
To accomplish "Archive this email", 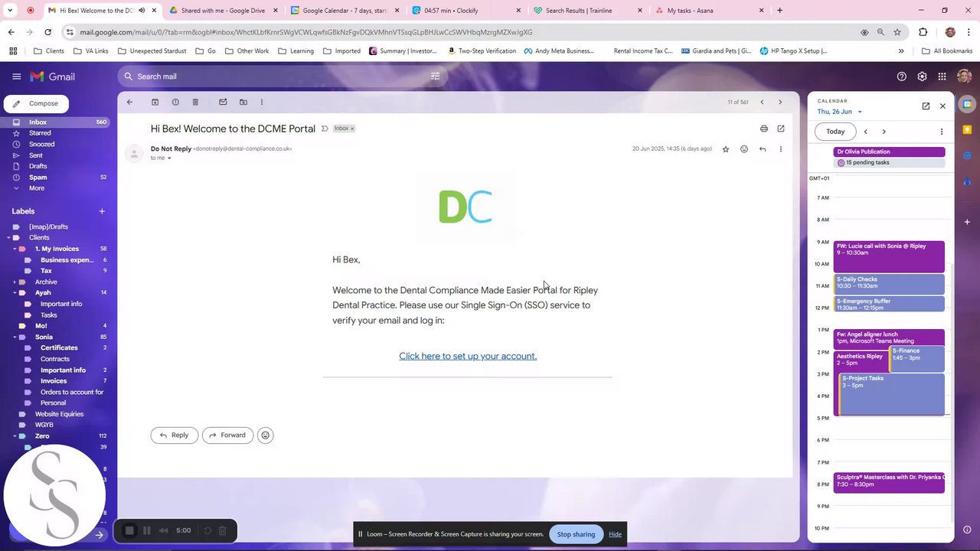I will tap(155, 102).
